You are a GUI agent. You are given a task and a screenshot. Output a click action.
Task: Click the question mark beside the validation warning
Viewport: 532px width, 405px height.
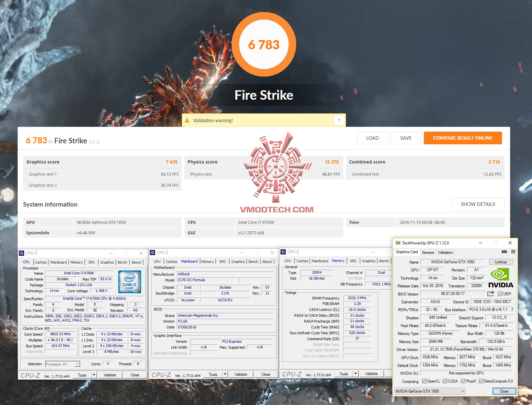[339, 120]
